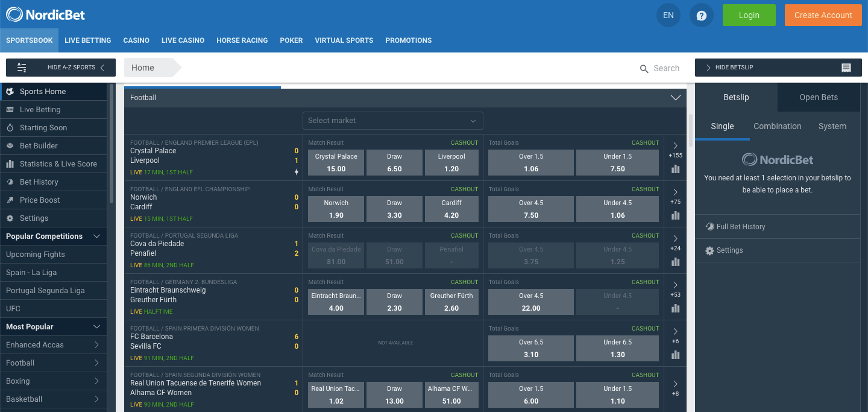This screenshot has width=868, height=412.
Task: Click the NordicBet logo in the header
Action: click(46, 14)
